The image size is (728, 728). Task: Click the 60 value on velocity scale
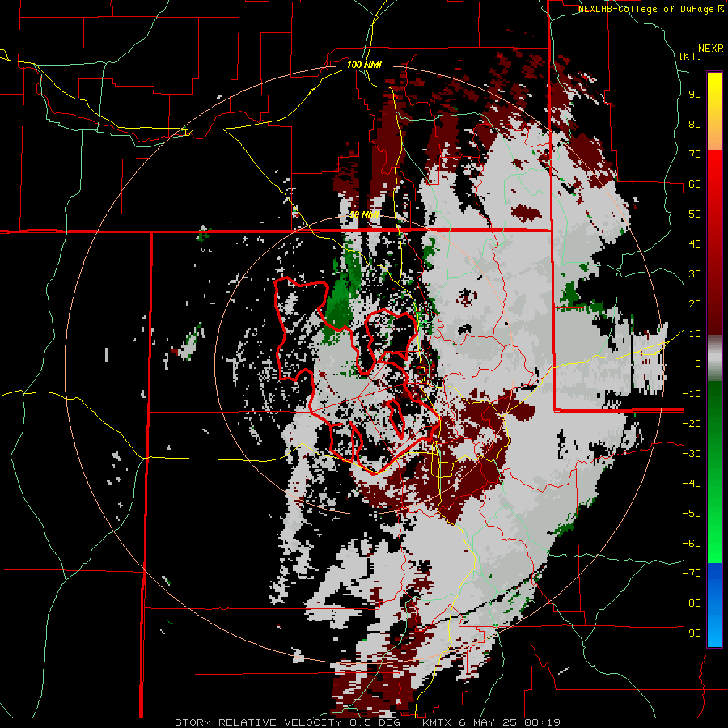[x=695, y=184]
